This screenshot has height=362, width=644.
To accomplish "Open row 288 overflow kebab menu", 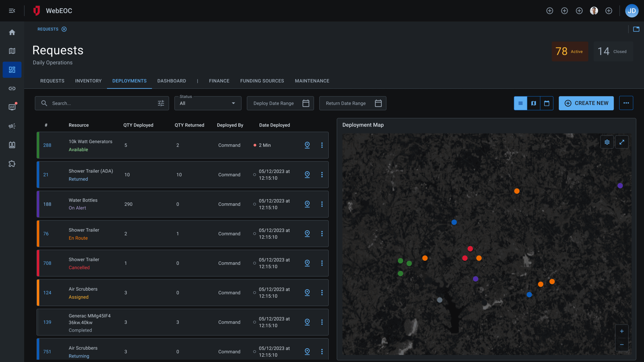I will [322, 145].
